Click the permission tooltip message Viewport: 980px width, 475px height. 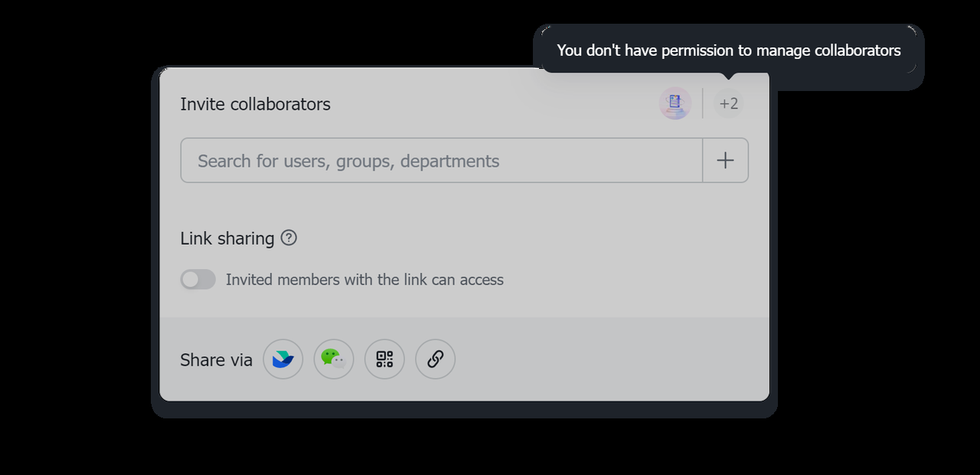[x=728, y=50]
